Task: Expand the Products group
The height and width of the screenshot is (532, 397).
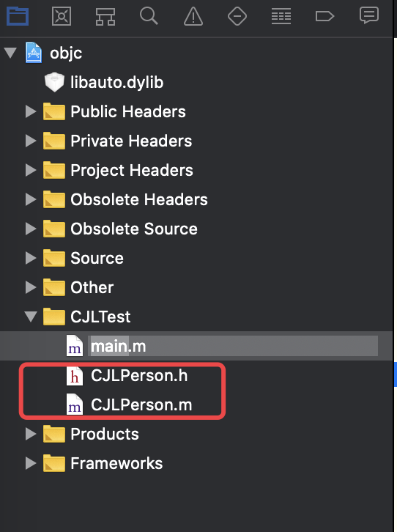Action: tap(31, 434)
